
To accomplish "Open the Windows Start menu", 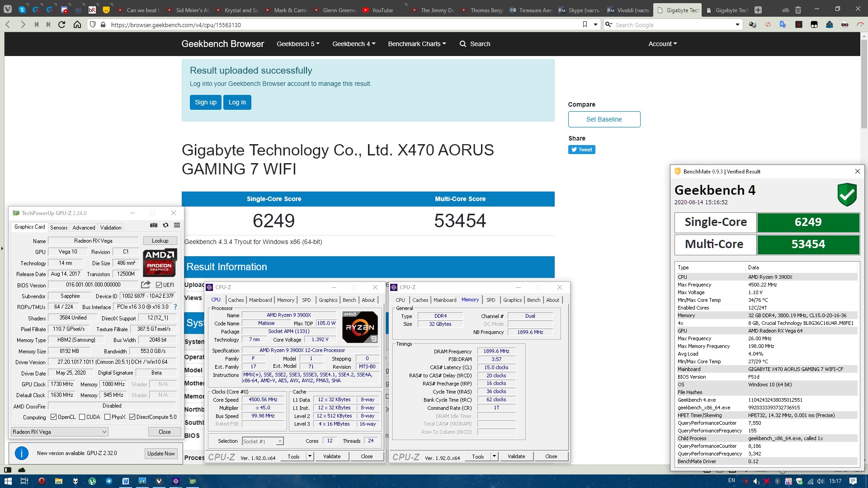I will point(8,481).
